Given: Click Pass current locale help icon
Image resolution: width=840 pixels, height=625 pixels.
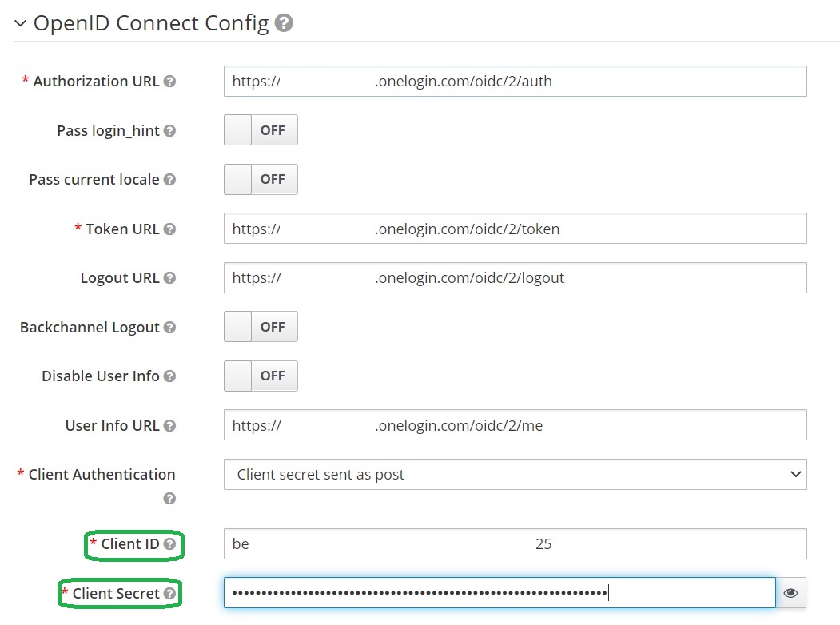Looking at the screenshot, I should point(169,180).
